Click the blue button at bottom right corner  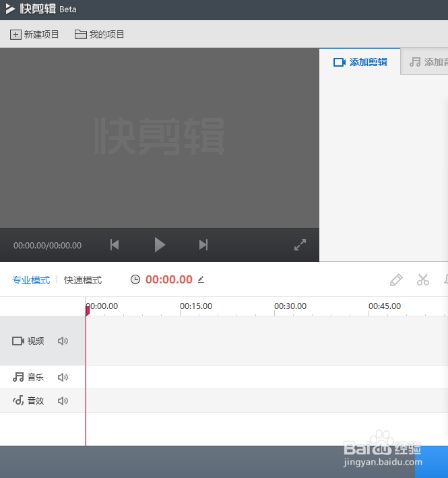[431, 462]
